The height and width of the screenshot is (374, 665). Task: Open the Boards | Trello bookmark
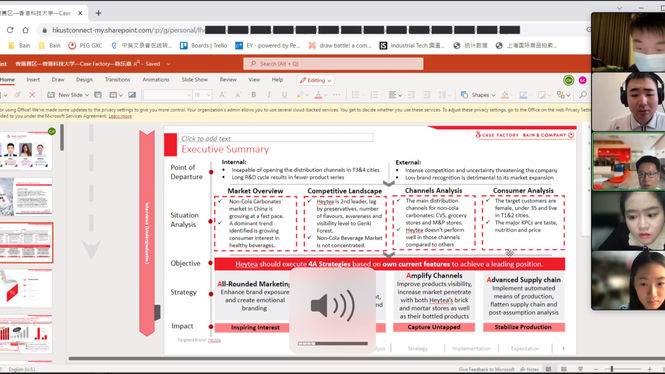[203, 45]
